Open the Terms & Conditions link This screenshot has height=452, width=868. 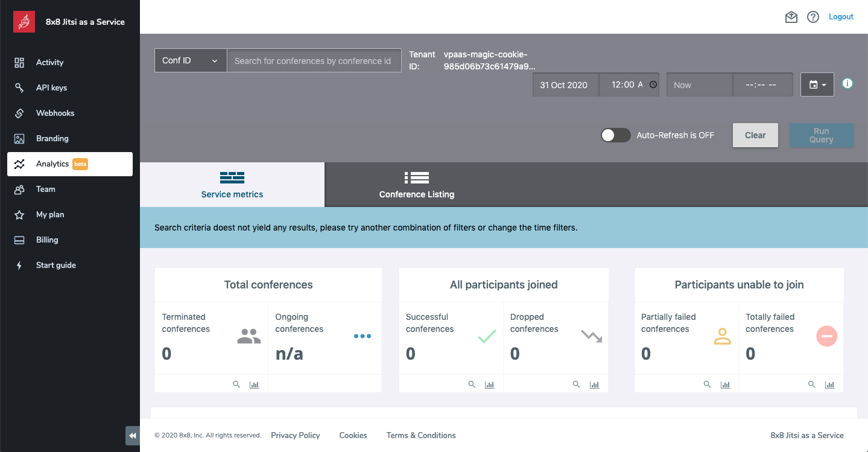coord(421,435)
